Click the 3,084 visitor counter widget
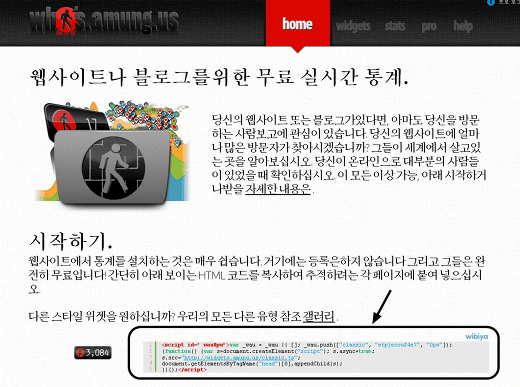The height and width of the screenshot is (387, 520). pos(93,352)
